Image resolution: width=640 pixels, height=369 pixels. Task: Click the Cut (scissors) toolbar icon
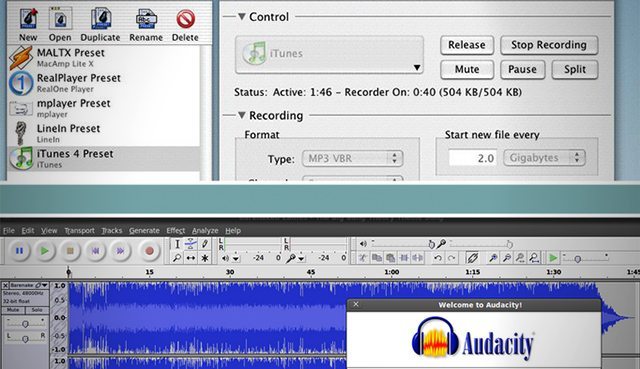point(363,258)
